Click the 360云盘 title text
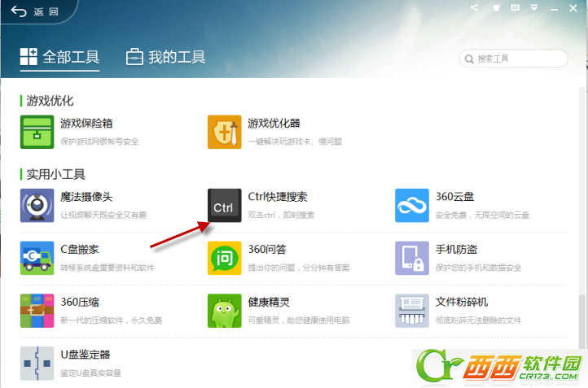Image resolution: width=588 pixels, height=388 pixels. pos(454,197)
